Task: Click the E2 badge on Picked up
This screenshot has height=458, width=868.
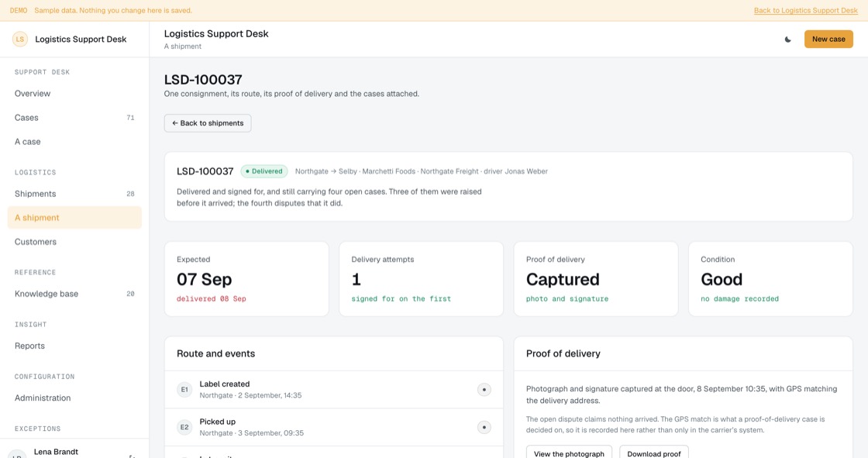Action: point(184,427)
